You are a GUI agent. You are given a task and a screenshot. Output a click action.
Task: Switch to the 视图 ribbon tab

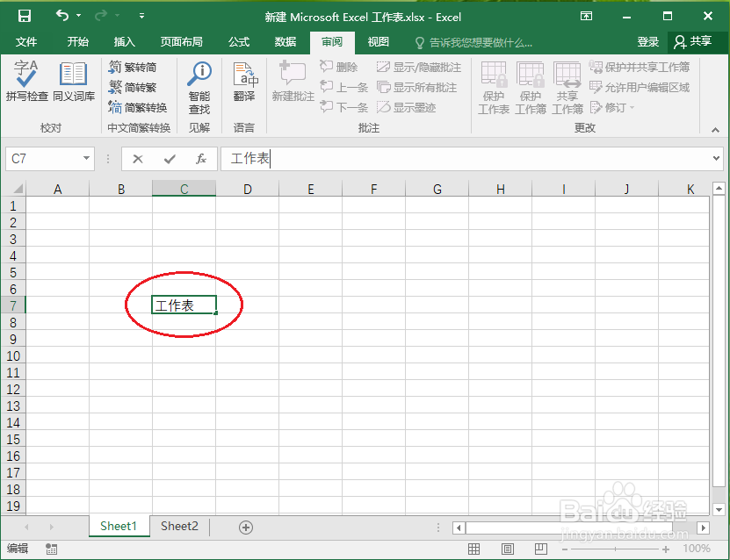[378, 41]
